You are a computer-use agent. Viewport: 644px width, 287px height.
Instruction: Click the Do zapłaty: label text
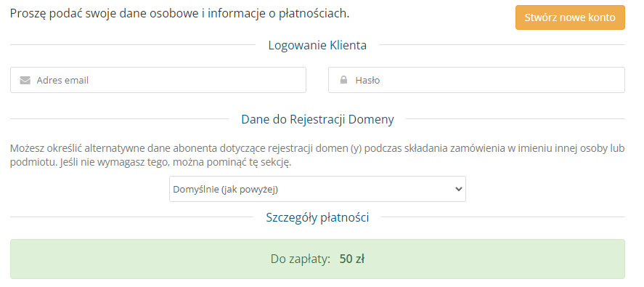pos(301,259)
